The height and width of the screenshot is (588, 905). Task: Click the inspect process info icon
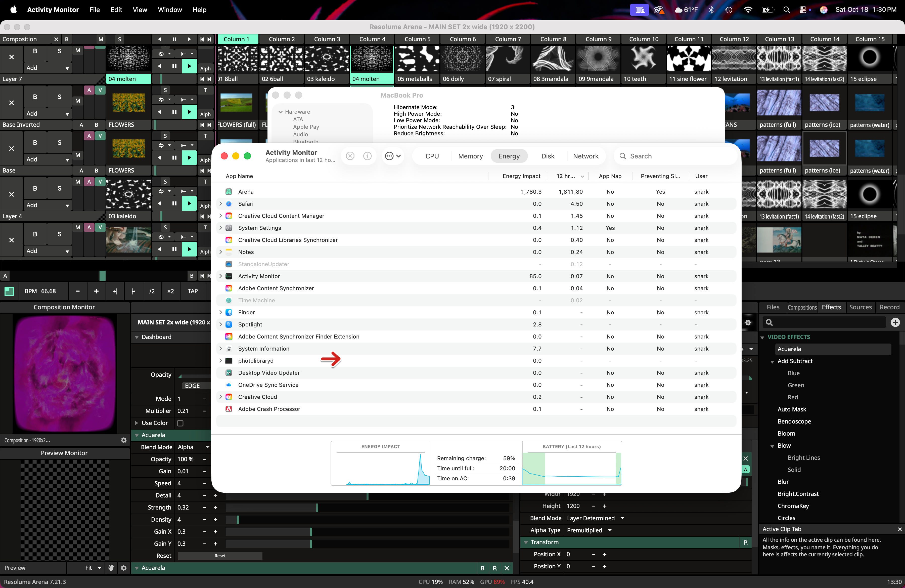(367, 156)
